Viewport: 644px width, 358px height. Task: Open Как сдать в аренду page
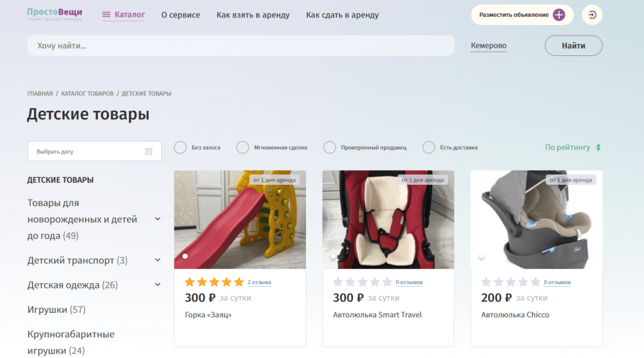click(343, 15)
